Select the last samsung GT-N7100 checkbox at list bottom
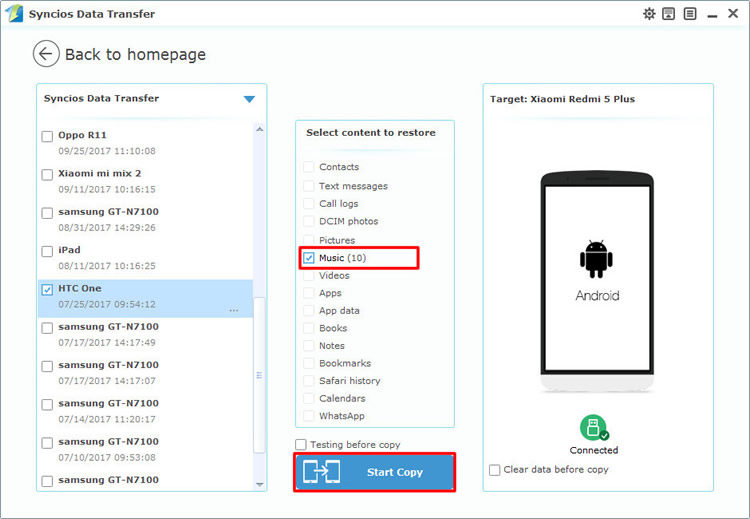 click(x=47, y=481)
